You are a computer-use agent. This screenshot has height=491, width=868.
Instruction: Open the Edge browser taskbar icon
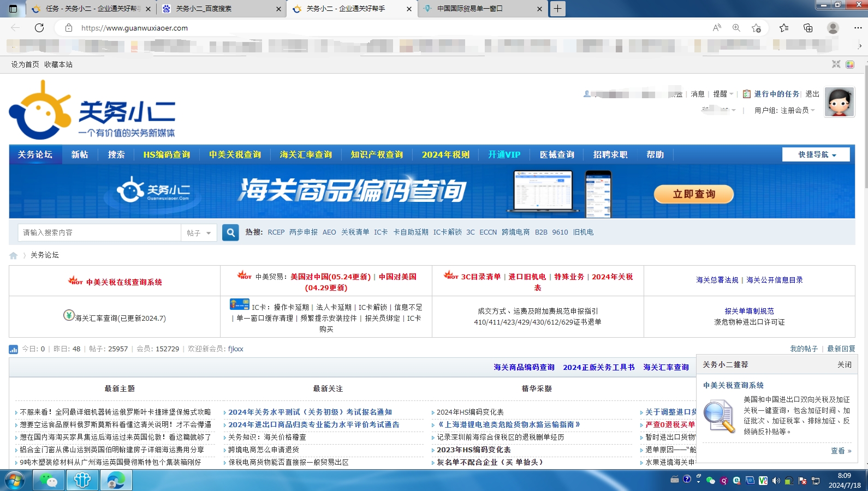[116, 481]
